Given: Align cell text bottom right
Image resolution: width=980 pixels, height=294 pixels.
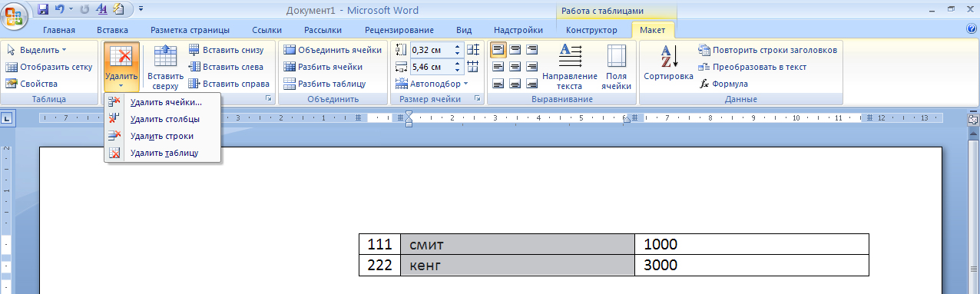Looking at the screenshot, I should [x=531, y=84].
